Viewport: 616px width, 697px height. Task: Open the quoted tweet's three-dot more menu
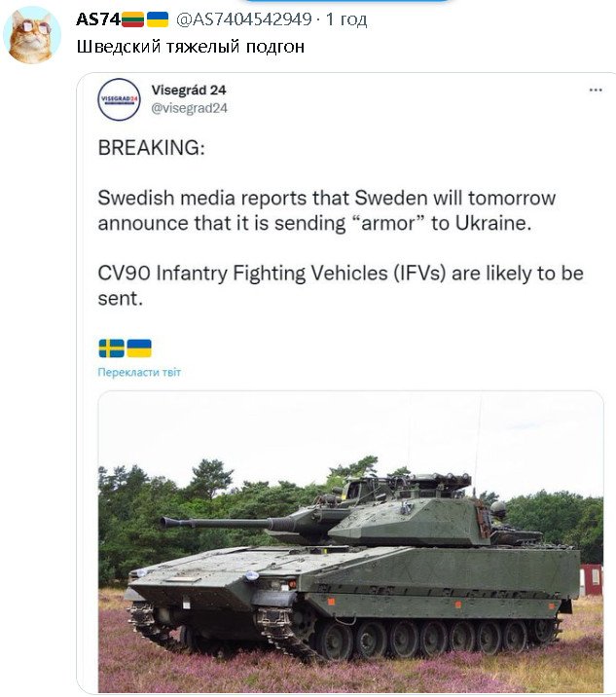(596, 90)
